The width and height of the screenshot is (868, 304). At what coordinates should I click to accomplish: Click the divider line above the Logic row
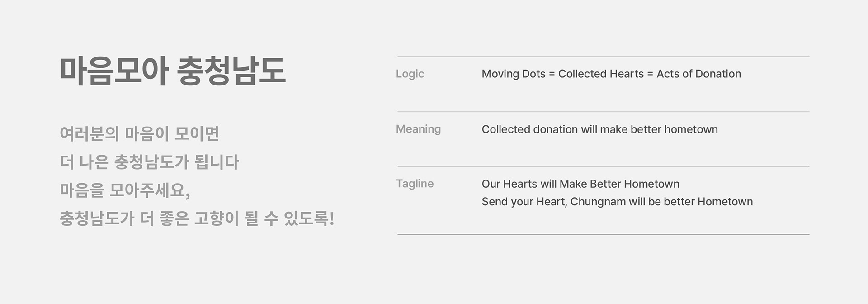coord(603,57)
